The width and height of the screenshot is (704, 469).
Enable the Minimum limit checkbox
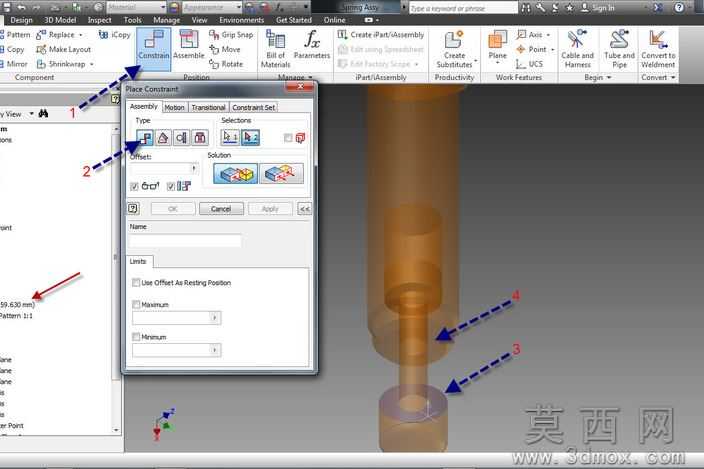pos(136,337)
